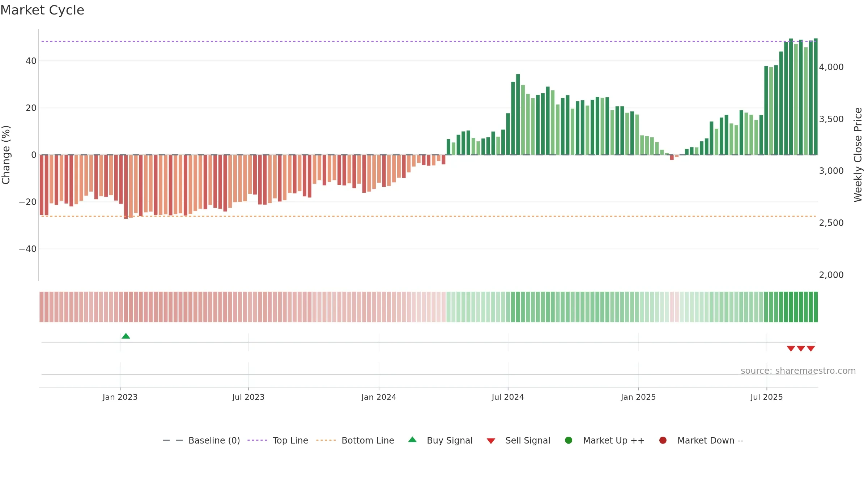Click the Weekly Close Price axis title
Viewport: 868px width, 488px height.
point(858,155)
